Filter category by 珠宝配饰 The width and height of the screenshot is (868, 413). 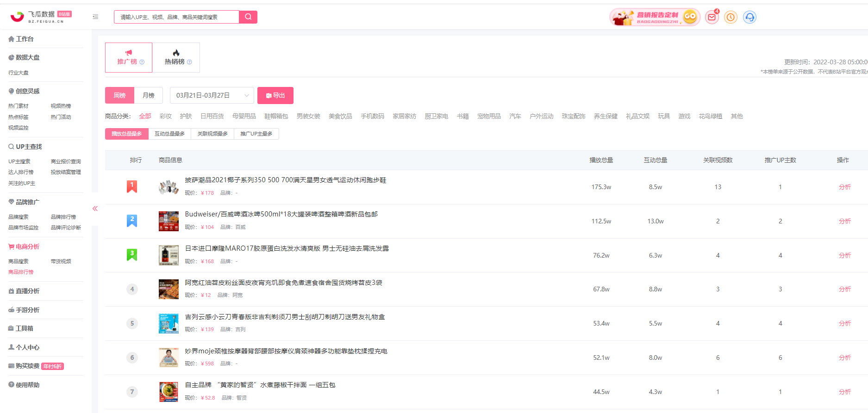click(x=574, y=116)
